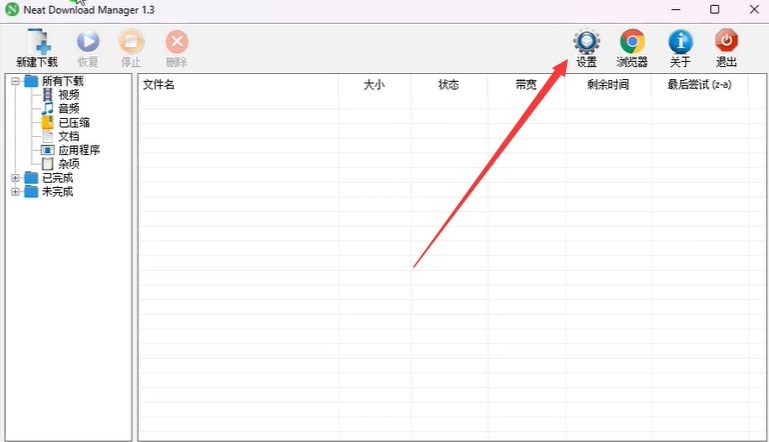This screenshot has height=442, width=769.
Task: Open the About (关于) info icon
Action: click(x=680, y=42)
